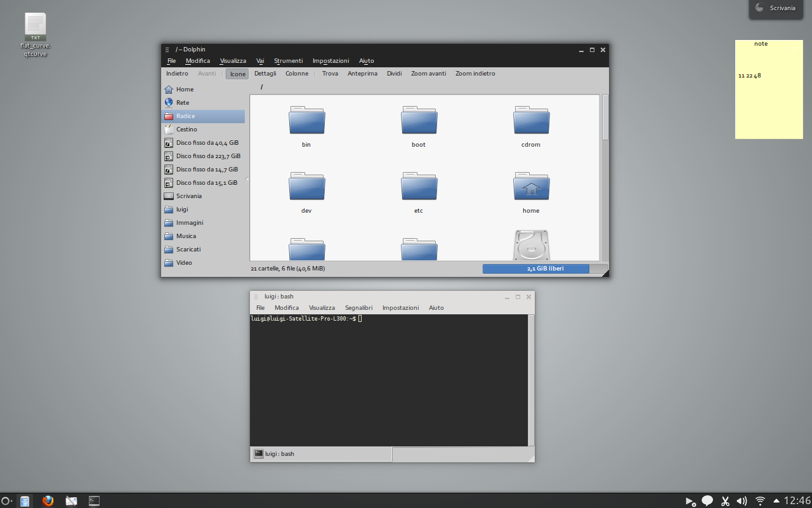The image size is (812, 508).
Task: Select the hard disk image icon
Action: pos(532,245)
